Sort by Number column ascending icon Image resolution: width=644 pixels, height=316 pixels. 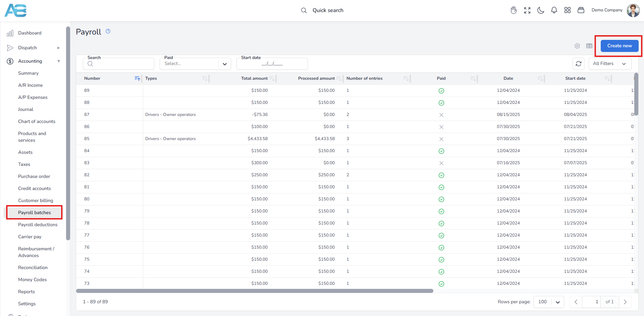137,78
